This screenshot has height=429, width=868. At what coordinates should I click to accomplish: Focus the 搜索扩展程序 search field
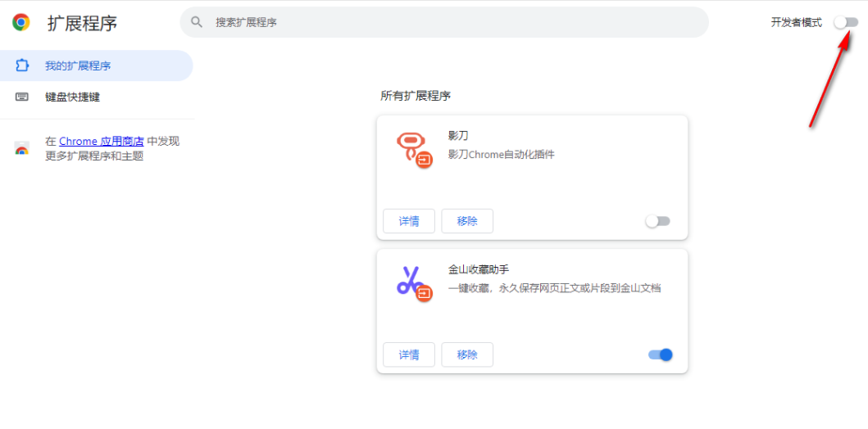pyautogui.click(x=444, y=22)
